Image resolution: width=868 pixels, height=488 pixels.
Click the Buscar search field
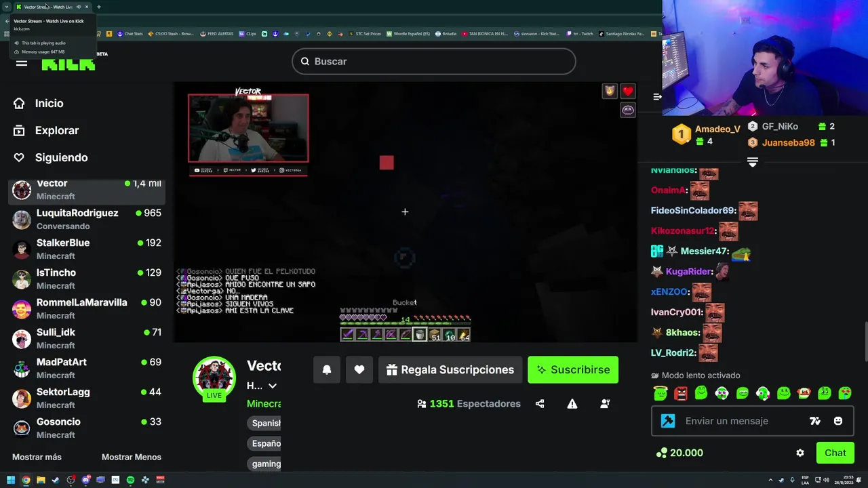tap(434, 61)
